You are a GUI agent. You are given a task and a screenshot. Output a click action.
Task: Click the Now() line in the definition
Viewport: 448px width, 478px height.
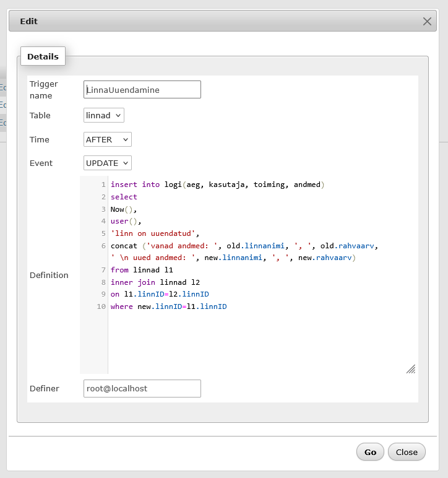[124, 209]
